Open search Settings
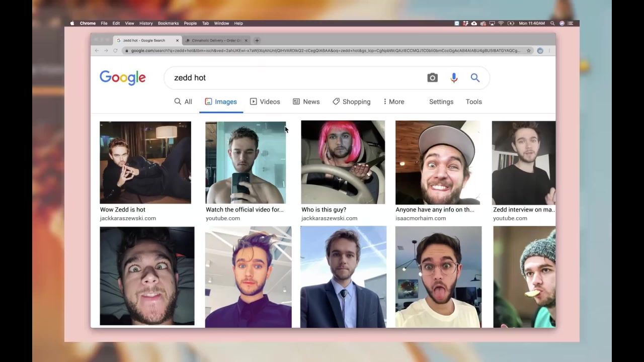 pyautogui.click(x=441, y=102)
